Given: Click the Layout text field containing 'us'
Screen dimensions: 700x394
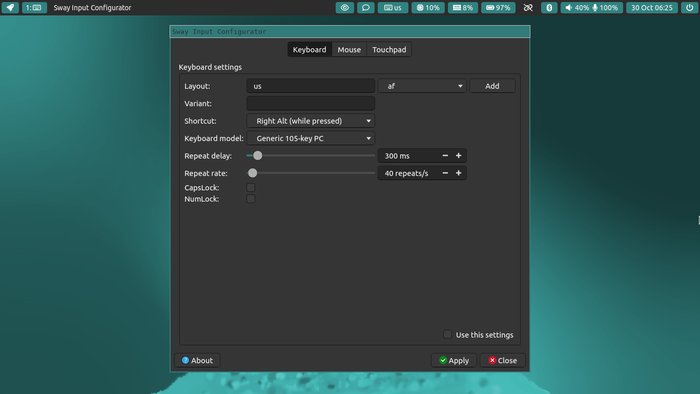Looking at the screenshot, I should coord(311,86).
